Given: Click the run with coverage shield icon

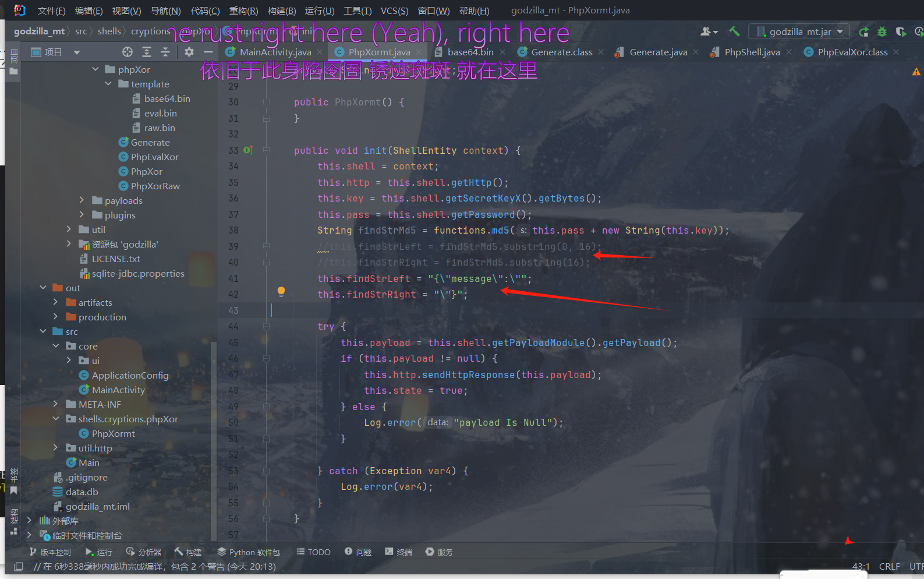Looking at the screenshot, I should 901,31.
